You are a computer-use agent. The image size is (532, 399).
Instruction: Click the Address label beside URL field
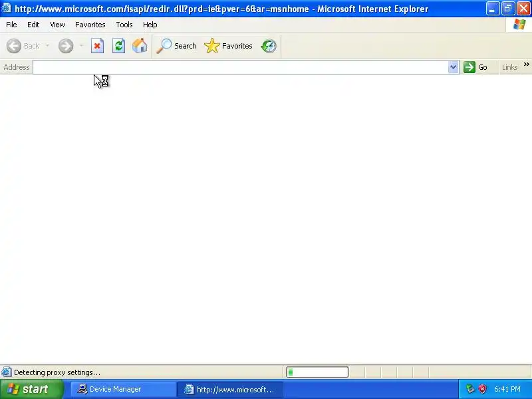coord(16,67)
